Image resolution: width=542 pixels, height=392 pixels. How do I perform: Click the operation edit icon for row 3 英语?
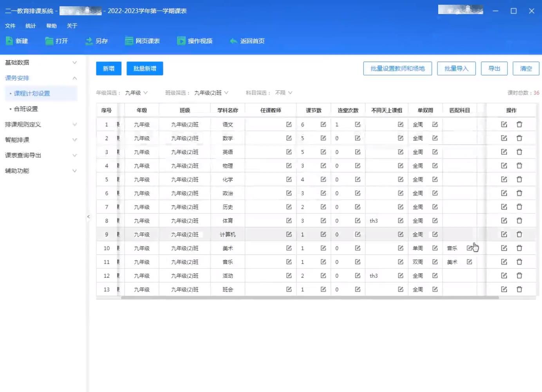pos(504,152)
